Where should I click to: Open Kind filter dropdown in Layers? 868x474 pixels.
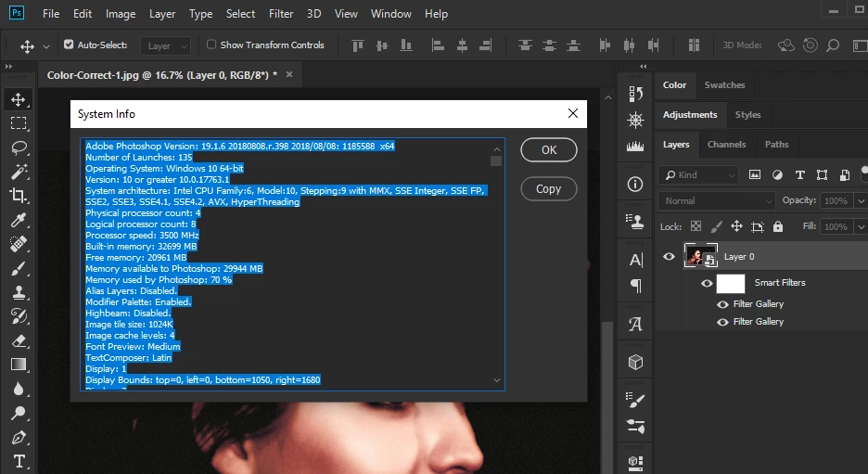pyautogui.click(x=698, y=175)
